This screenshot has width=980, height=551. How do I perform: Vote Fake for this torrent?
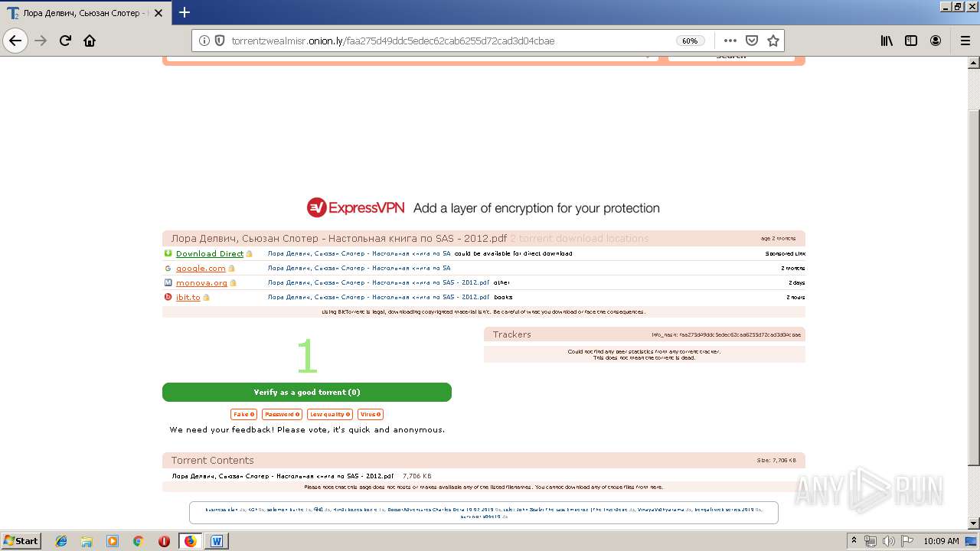point(243,414)
